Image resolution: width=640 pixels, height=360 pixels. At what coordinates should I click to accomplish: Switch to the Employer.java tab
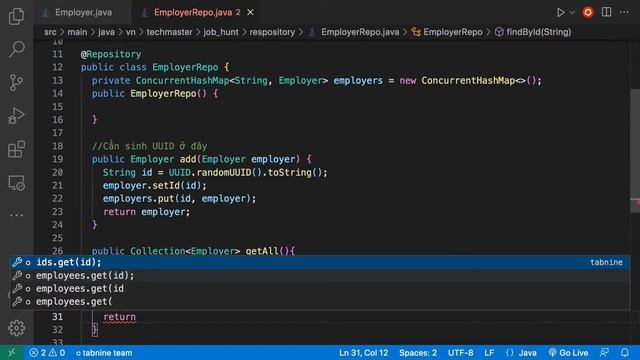tap(83, 13)
